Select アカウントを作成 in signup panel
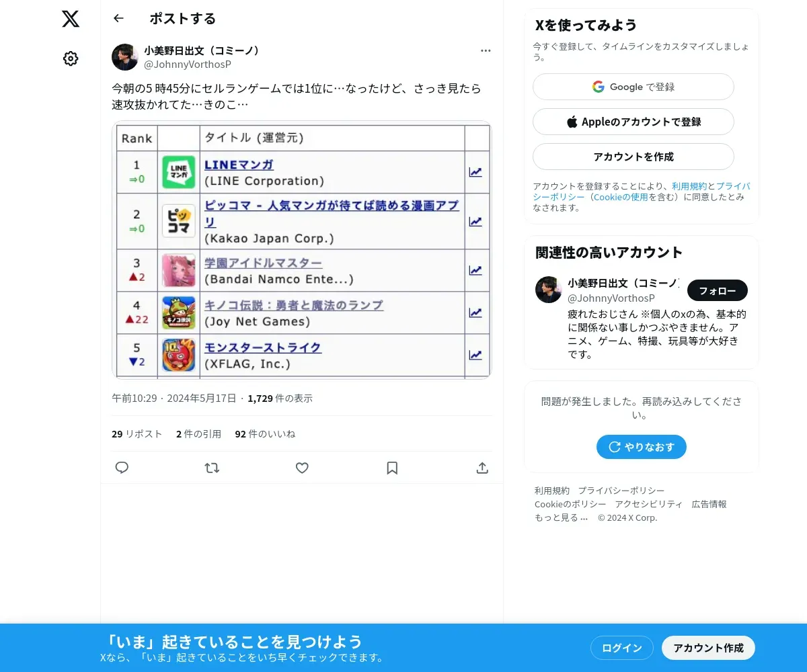This screenshot has height=672, width=807. click(x=633, y=157)
